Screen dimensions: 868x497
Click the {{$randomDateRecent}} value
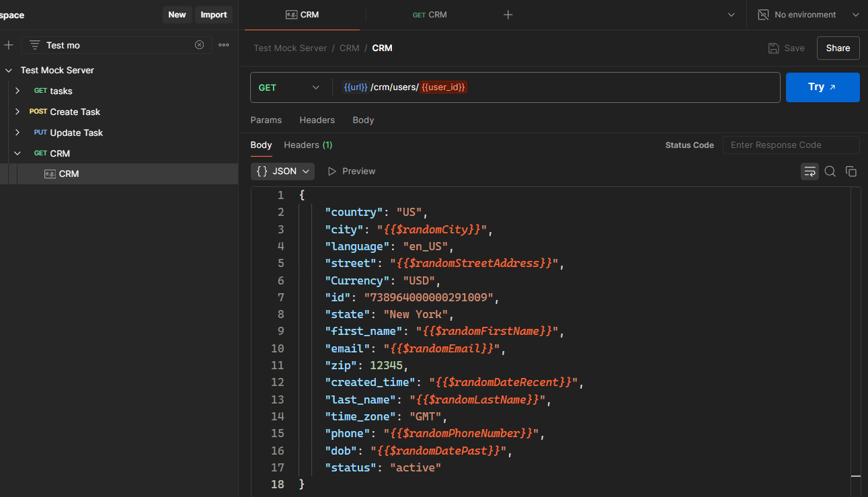pos(504,382)
